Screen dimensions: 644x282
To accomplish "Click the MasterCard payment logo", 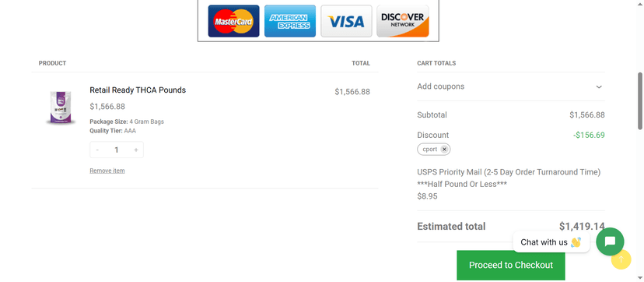I will click(233, 21).
